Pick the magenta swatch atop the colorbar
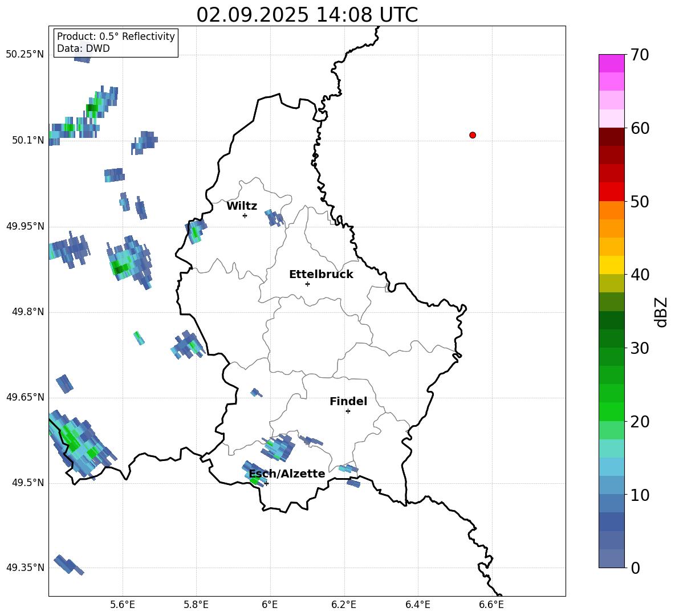This screenshot has height=616, width=675. point(611,63)
